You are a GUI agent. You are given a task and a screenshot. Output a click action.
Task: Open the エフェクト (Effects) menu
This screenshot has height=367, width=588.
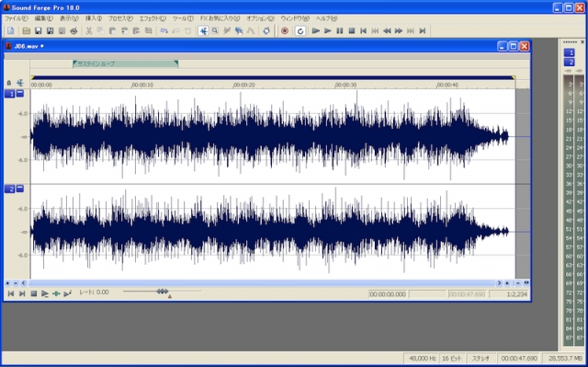[x=153, y=18]
